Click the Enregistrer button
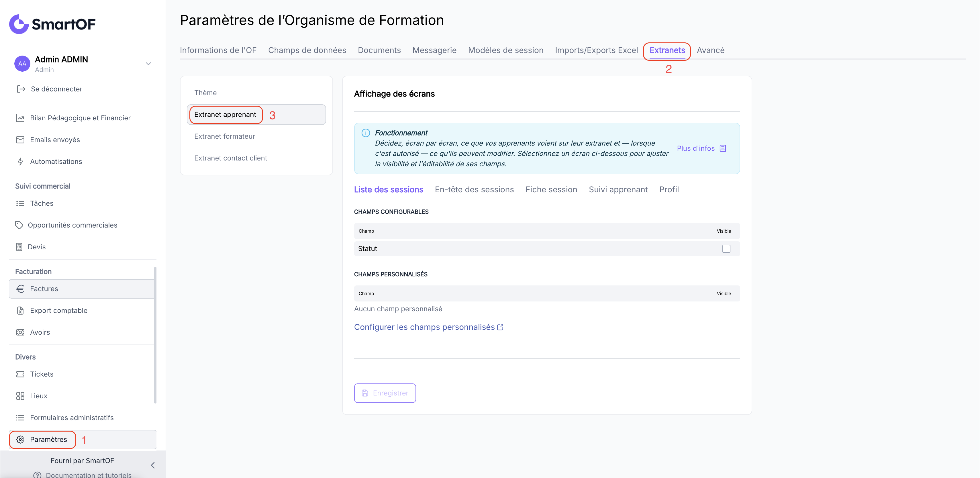Viewport: 980px width, 478px height. (385, 393)
